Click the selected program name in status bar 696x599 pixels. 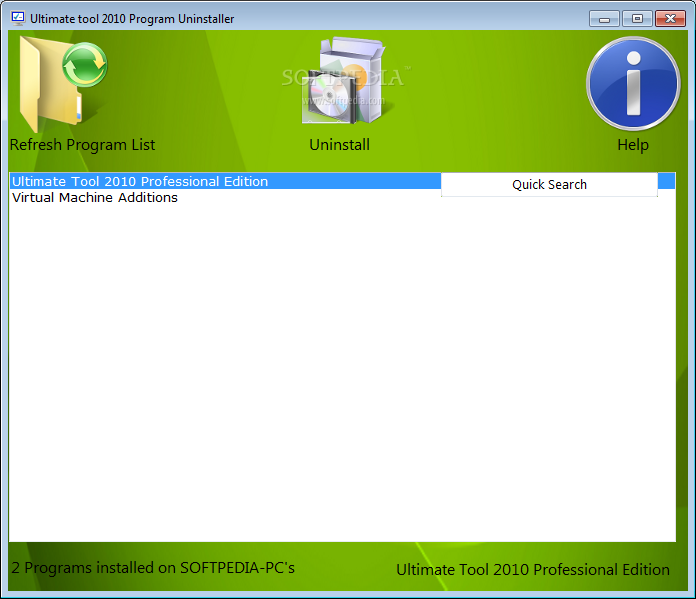pos(533,570)
